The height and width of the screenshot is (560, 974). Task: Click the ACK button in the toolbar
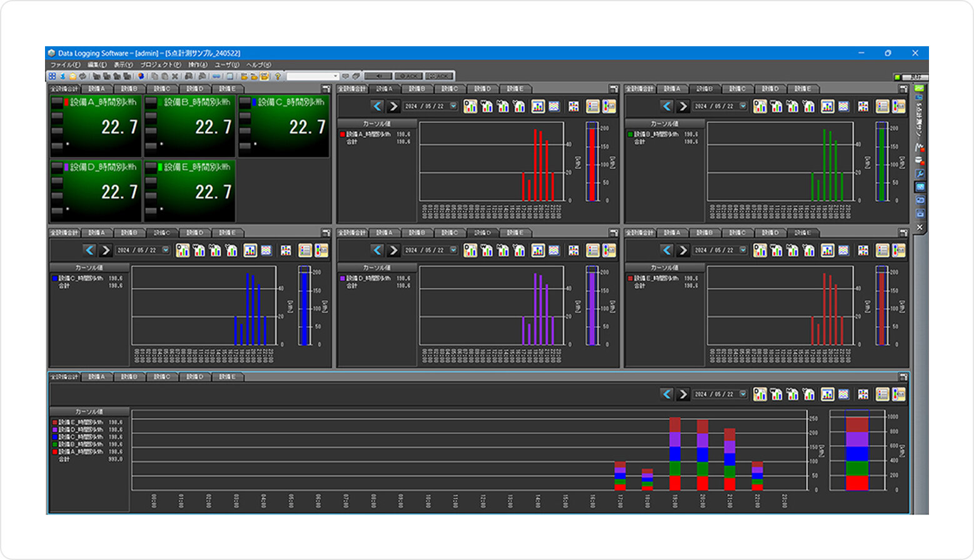409,76
